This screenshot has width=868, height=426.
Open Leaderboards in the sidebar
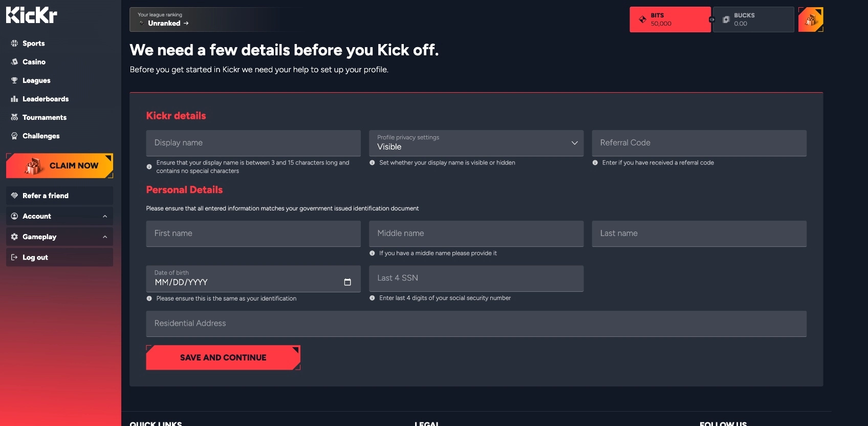coord(46,99)
